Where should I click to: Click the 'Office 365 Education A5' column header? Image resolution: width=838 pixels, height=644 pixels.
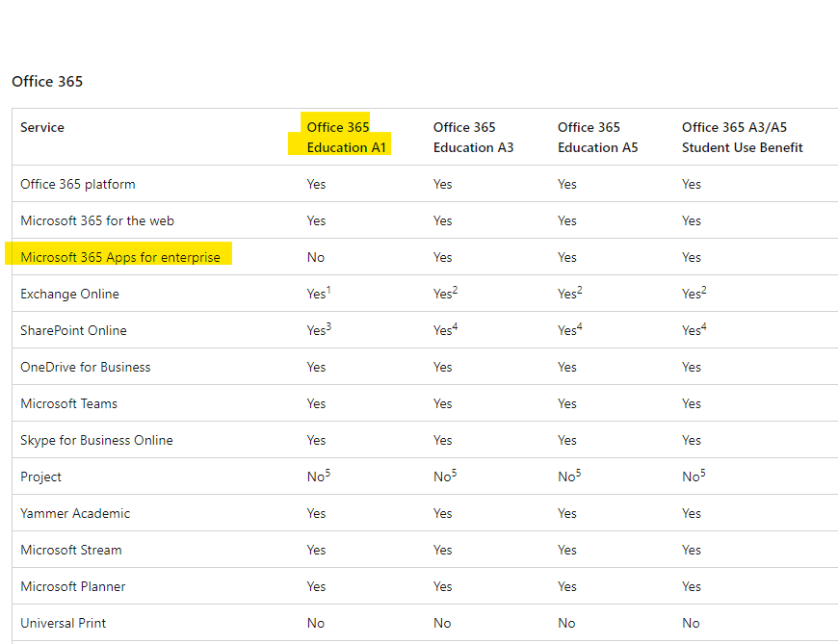(597, 138)
